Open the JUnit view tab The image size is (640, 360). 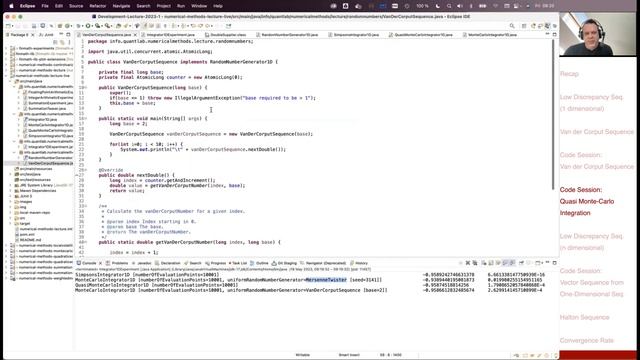point(46,35)
